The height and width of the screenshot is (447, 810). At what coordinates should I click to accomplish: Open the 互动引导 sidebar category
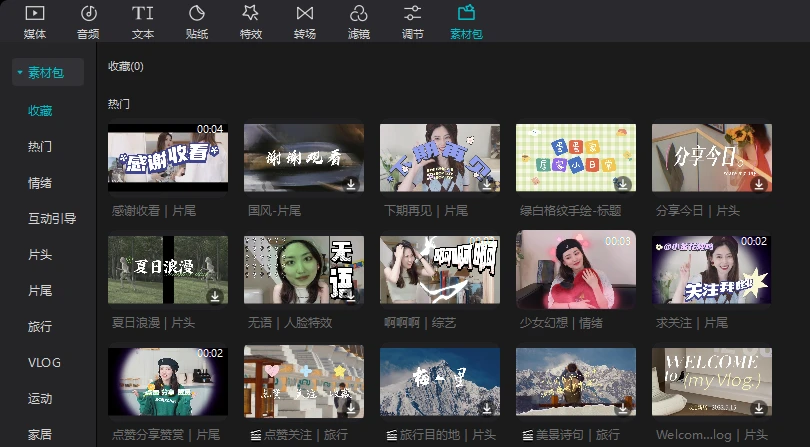[52, 218]
